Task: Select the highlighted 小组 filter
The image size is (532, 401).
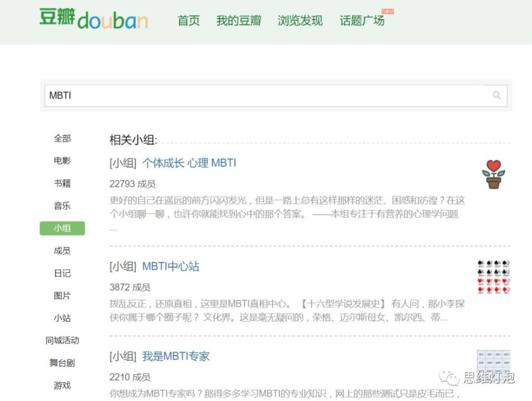Action: coord(62,228)
